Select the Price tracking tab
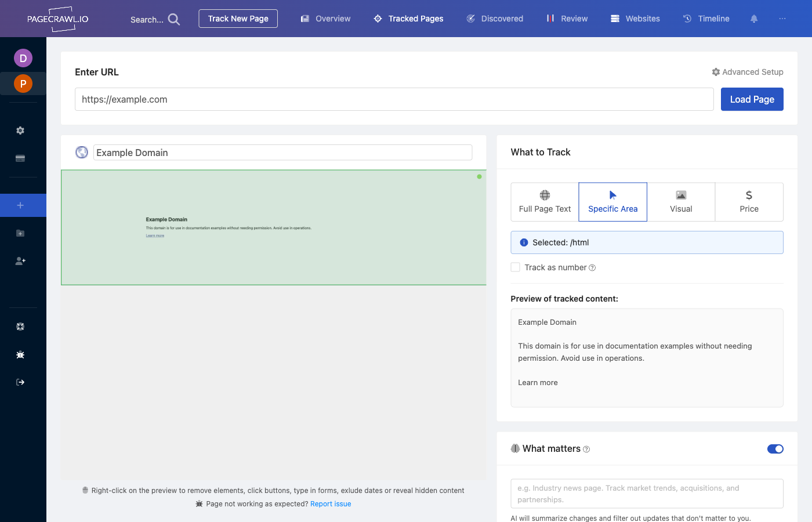812x522 pixels. 749,202
